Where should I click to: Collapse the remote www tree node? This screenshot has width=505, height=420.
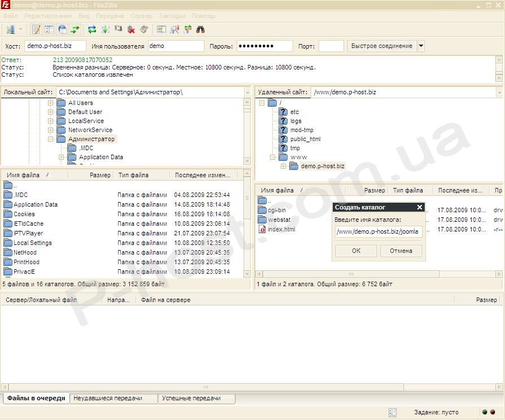272,157
